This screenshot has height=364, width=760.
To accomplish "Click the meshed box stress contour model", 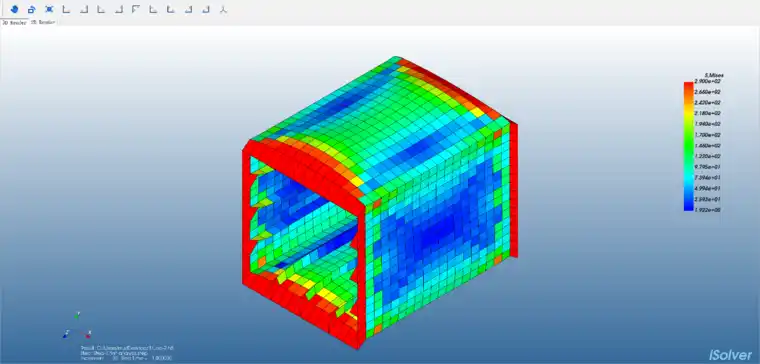I will pos(380,203).
